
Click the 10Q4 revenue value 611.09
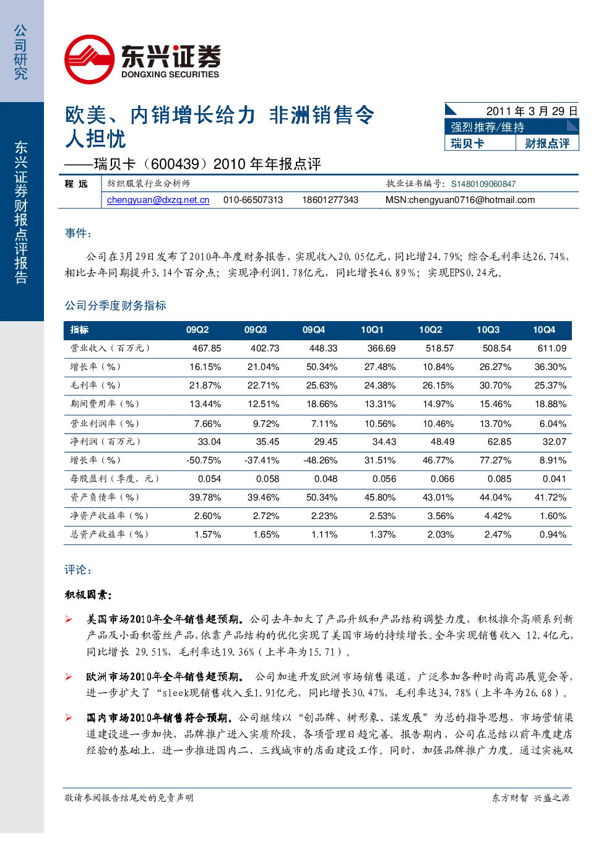click(552, 348)
